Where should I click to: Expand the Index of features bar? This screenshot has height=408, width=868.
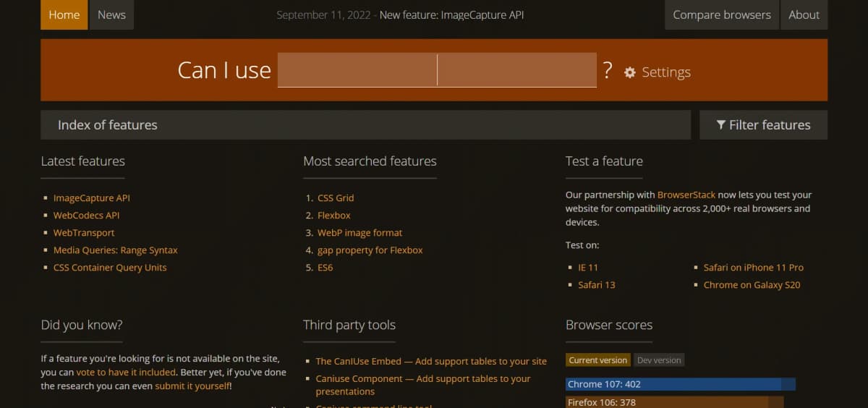[x=365, y=125]
